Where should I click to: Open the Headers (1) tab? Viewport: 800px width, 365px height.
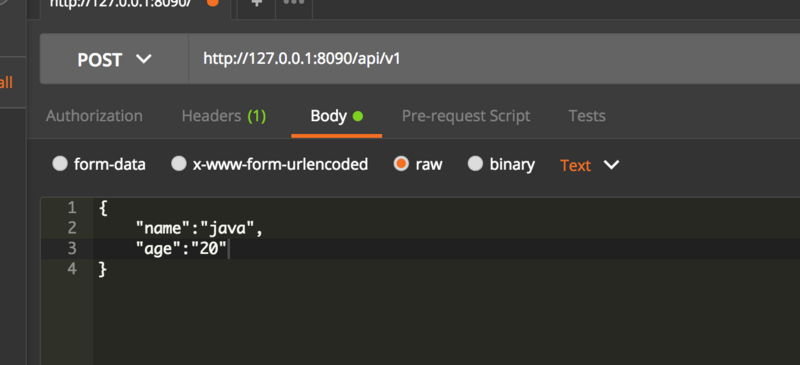click(224, 116)
